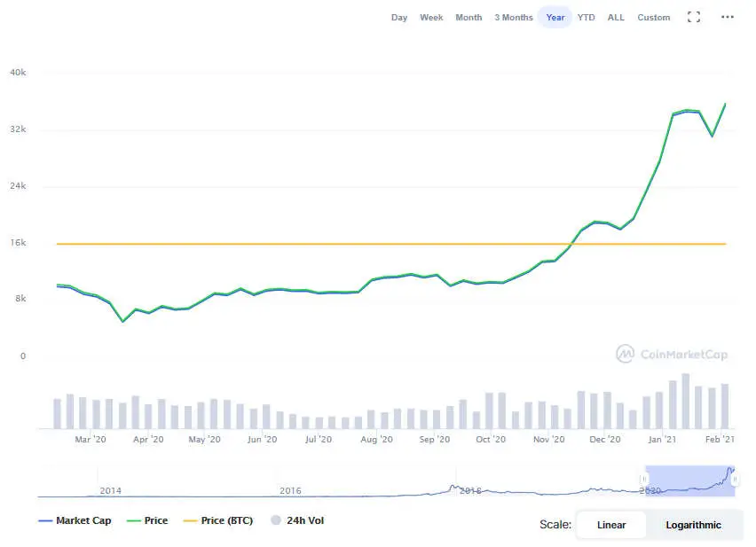Click the 16k y-axis label
Image resolution: width=756 pixels, height=547 pixels.
[18, 243]
